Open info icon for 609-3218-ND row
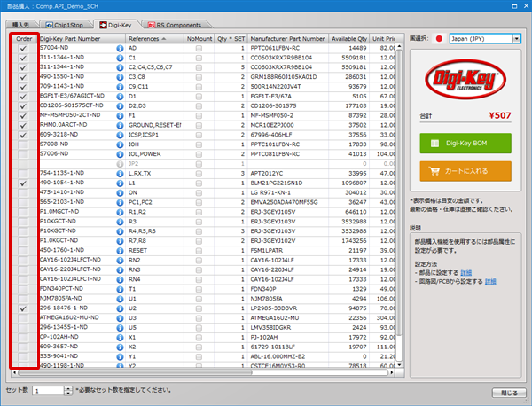This screenshot has height=406, width=532. (120, 135)
